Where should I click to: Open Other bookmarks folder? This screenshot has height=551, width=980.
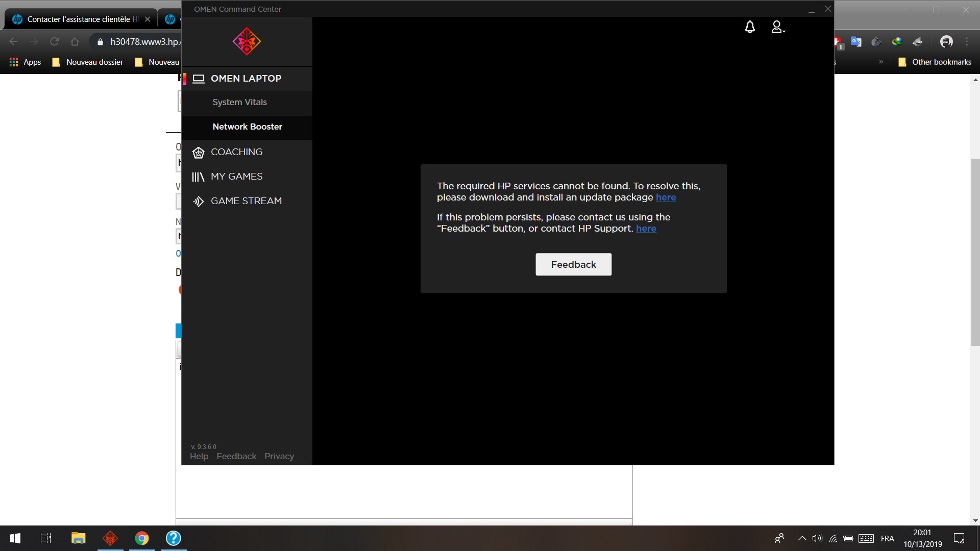pyautogui.click(x=935, y=62)
